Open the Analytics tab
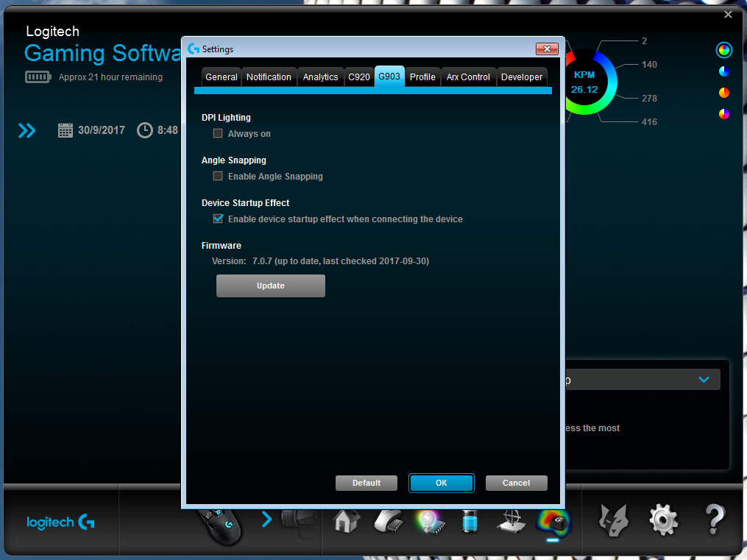This screenshot has height=560, width=747. (x=320, y=77)
